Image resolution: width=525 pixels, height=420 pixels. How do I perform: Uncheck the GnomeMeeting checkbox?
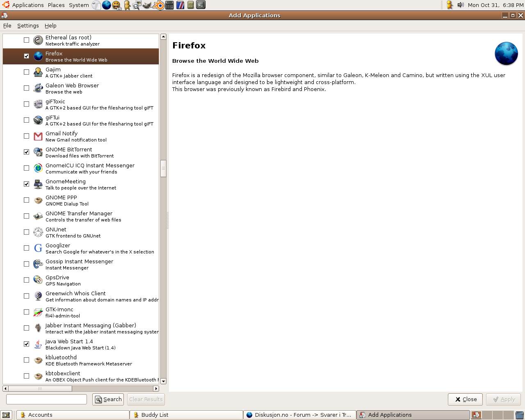[x=27, y=184]
